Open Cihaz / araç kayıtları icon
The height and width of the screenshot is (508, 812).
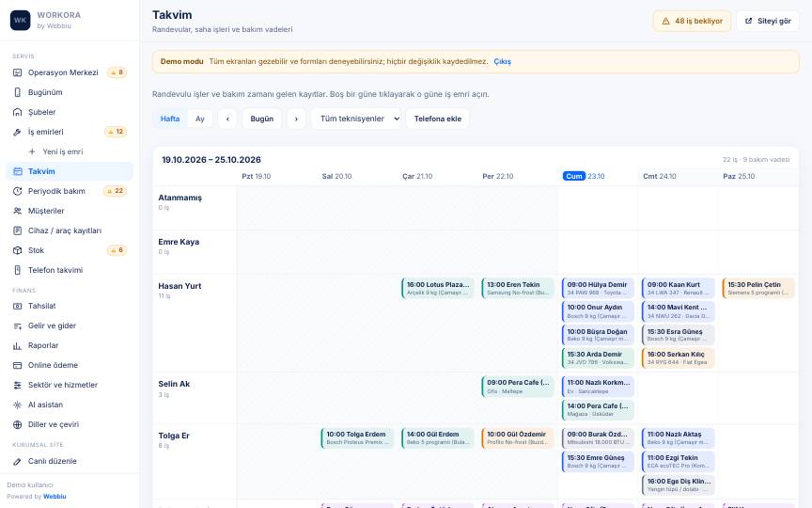click(17, 230)
